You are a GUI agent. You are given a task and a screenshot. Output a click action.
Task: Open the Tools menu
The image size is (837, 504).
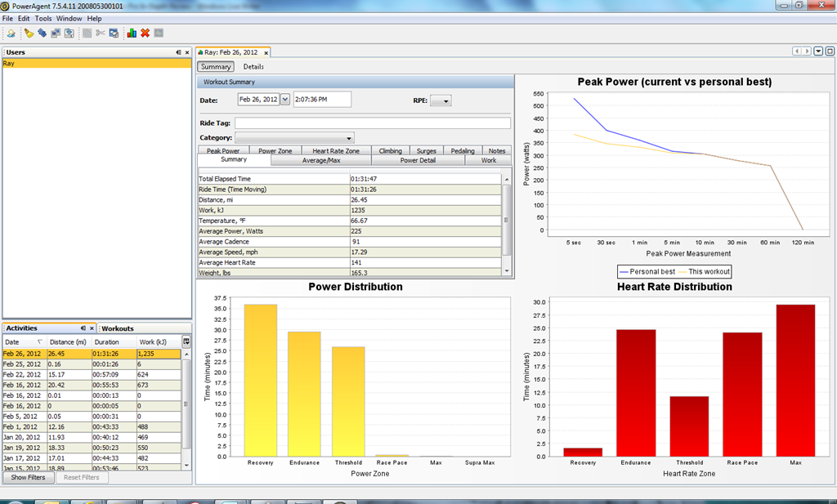(43, 18)
